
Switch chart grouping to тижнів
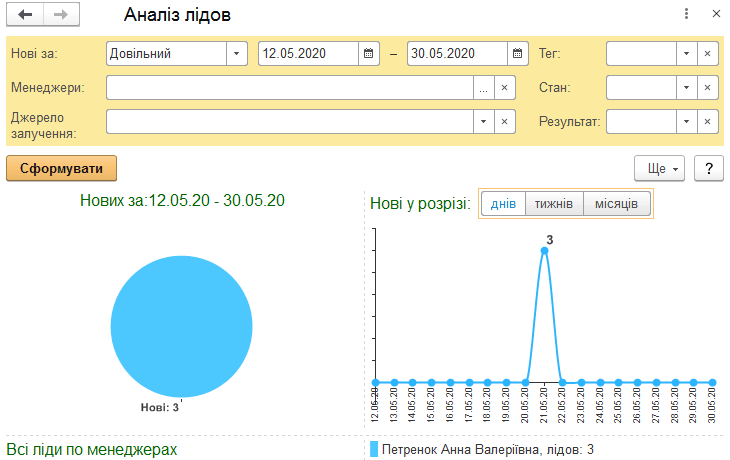pyautogui.click(x=554, y=204)
